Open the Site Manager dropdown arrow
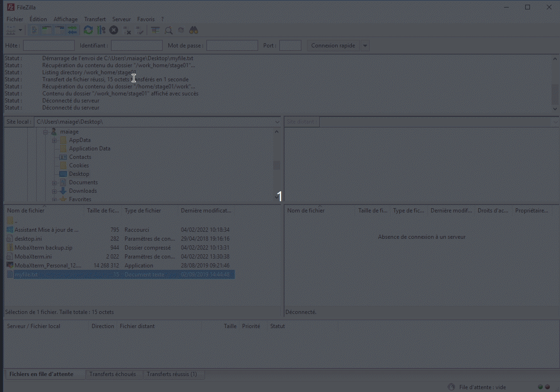Screen dimensions: 560x392 point(20,31)
